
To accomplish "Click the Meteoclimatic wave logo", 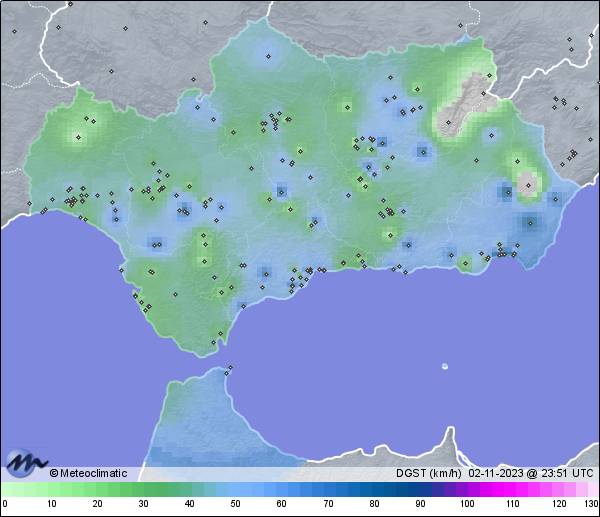I will 27,461.
